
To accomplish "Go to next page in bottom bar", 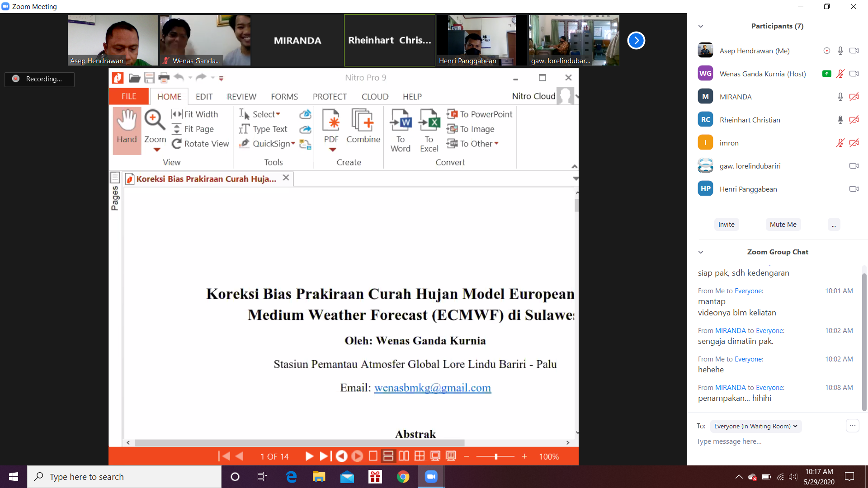I will point(309,456).
